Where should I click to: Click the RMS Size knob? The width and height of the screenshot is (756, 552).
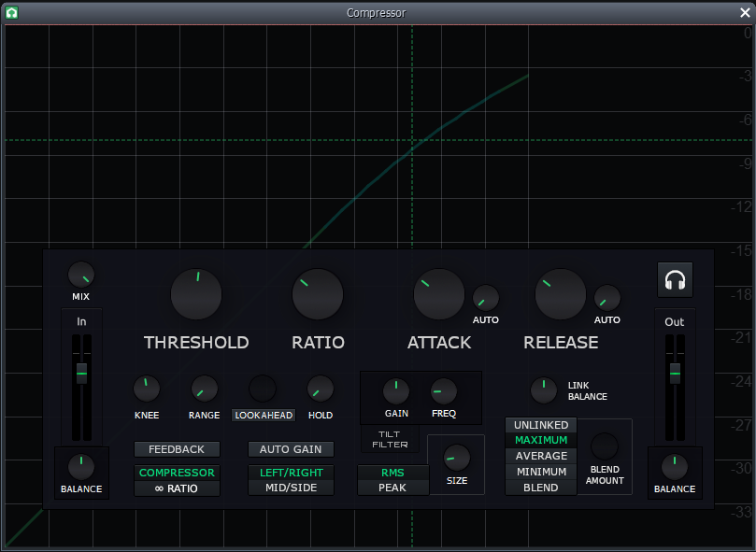click(457, 458)
